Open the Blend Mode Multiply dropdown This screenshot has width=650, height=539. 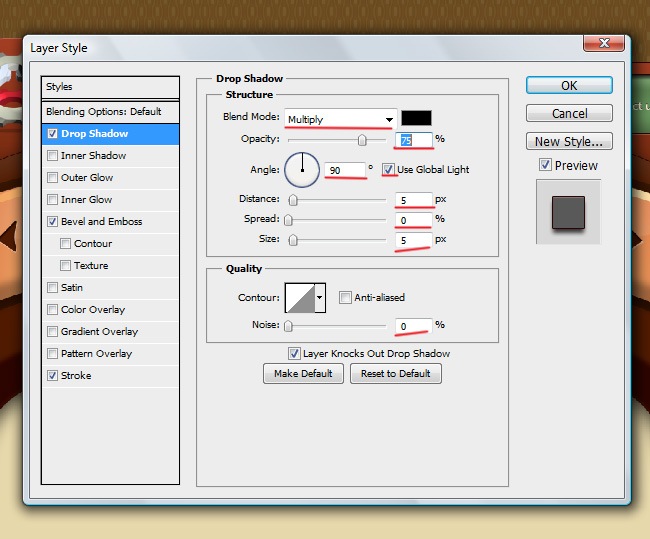pyautogui.click(x=340, y=119)
